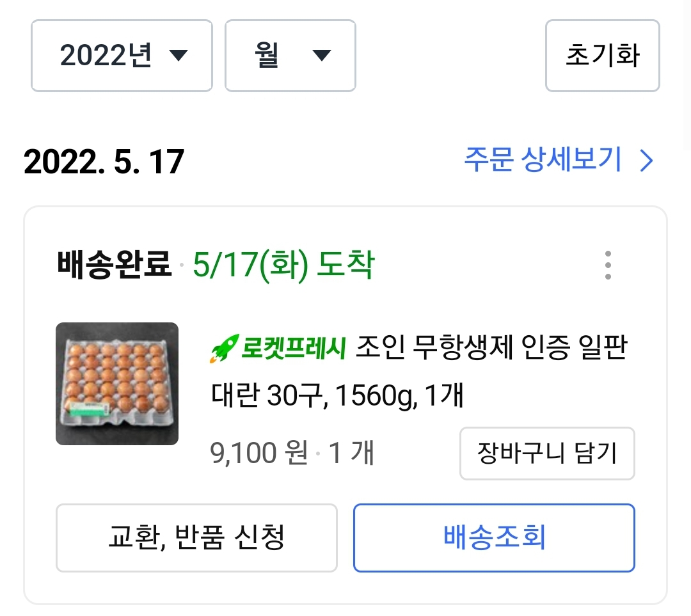Screen dimensions: 691x616
Task: Open the 조인 무항생제 인증 product title
Action: (491, 350)
